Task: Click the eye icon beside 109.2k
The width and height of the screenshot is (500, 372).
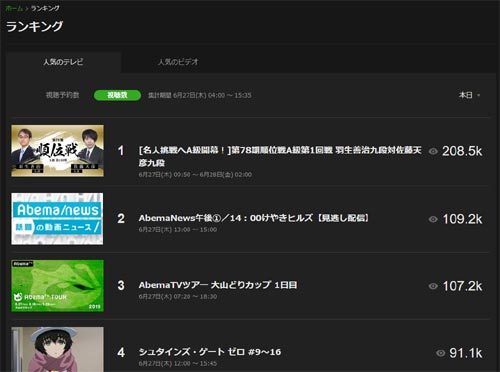Action: pos(433,219)
